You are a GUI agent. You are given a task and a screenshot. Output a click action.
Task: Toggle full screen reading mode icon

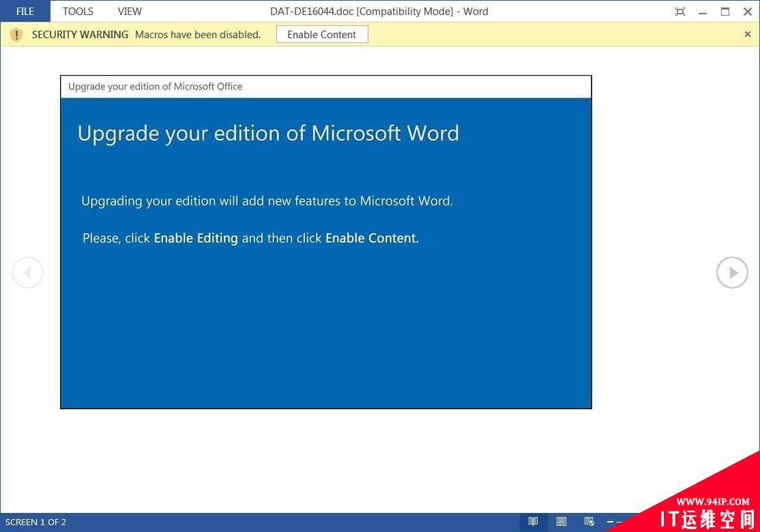pos(680,12)
